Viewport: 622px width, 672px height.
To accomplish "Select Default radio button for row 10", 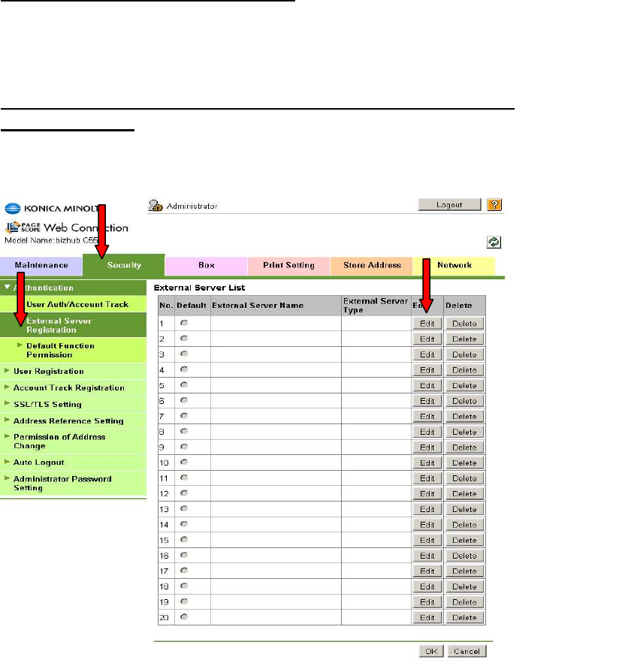I will (184, 462).
